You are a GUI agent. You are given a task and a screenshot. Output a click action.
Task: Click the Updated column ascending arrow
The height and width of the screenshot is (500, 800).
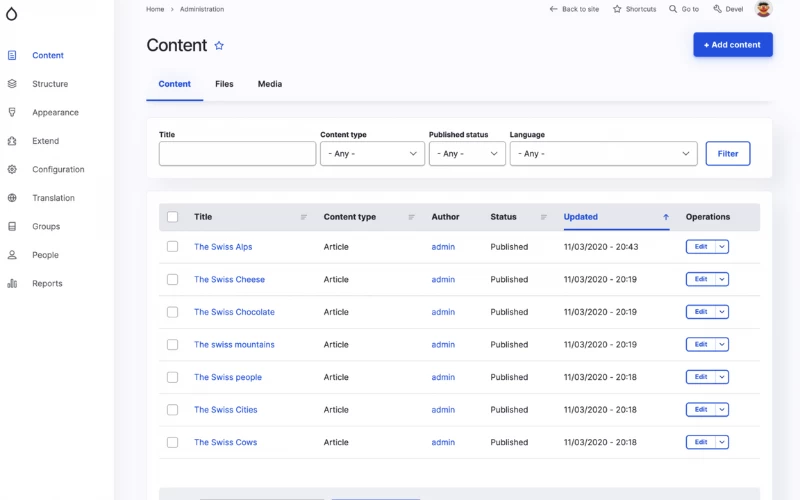[666, 217]
